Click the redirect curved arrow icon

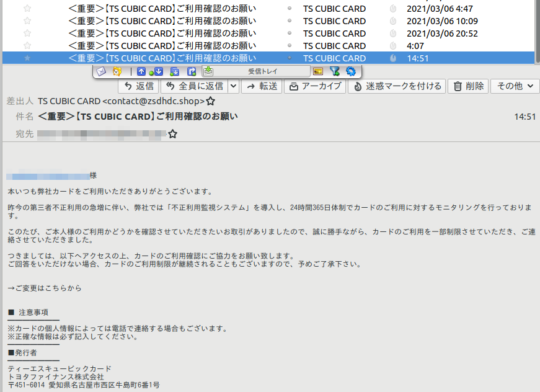tap(192, 71)
